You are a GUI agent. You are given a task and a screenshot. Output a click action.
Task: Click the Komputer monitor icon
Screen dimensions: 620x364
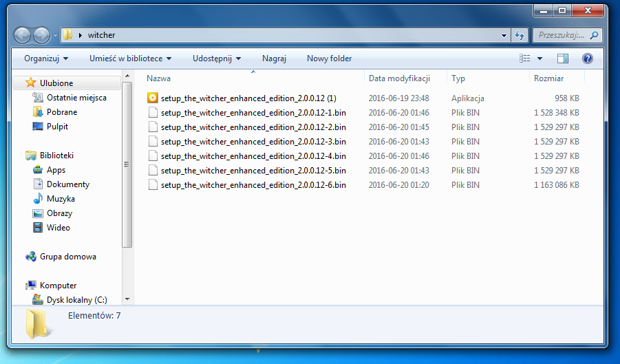point(31,286)
